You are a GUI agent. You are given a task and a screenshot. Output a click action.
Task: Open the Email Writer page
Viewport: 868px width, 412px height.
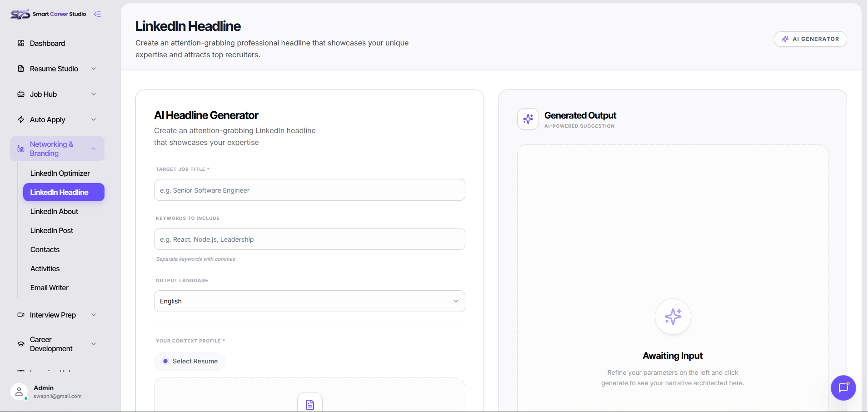click(x=50, y=288)
